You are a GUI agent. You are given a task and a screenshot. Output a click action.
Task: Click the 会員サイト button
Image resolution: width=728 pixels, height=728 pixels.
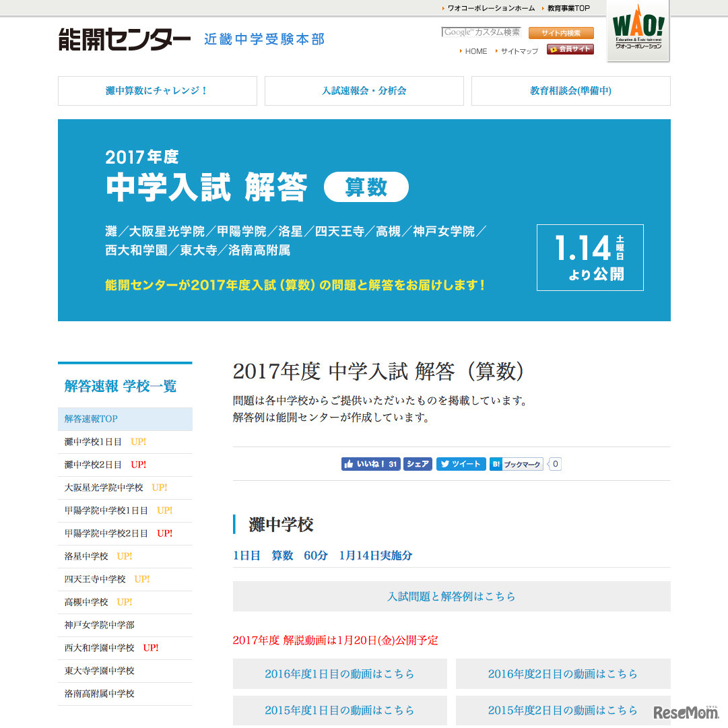[x=570, y=48]
